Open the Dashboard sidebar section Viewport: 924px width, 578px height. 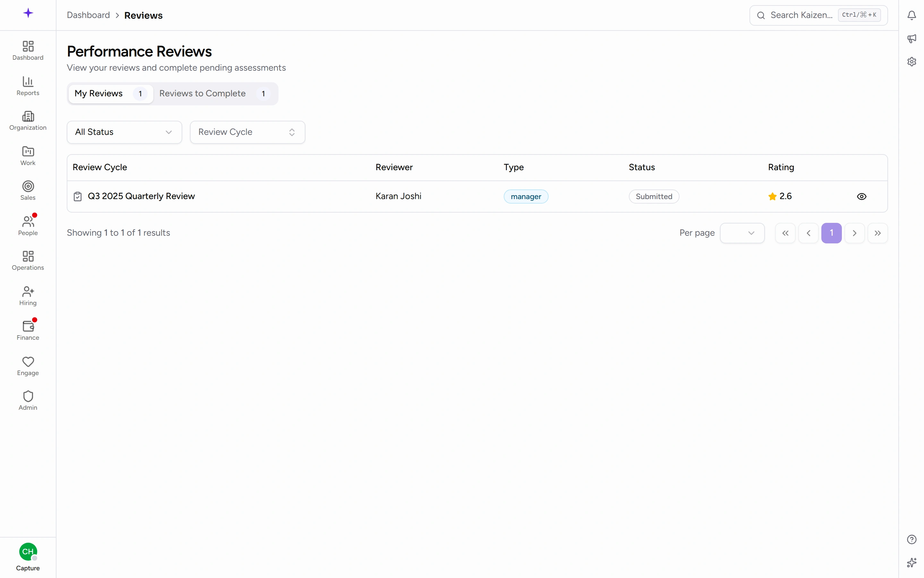tap(28, 50)
